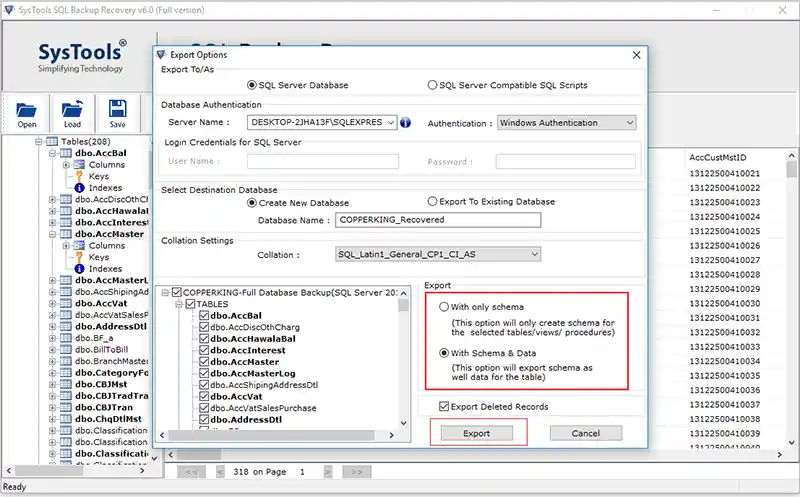Expand the dbo.AccVat node in left tree
The height and width of the screenshot is (497, 800).
click(53, 303)
